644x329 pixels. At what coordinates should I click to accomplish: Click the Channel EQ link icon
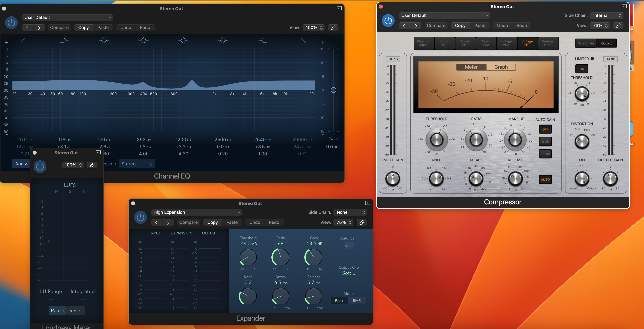333,28
